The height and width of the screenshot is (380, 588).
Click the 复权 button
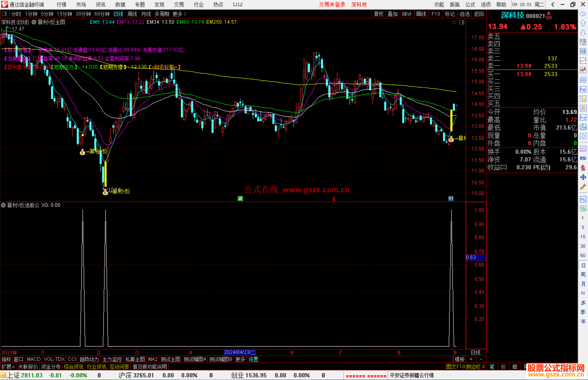378,14
